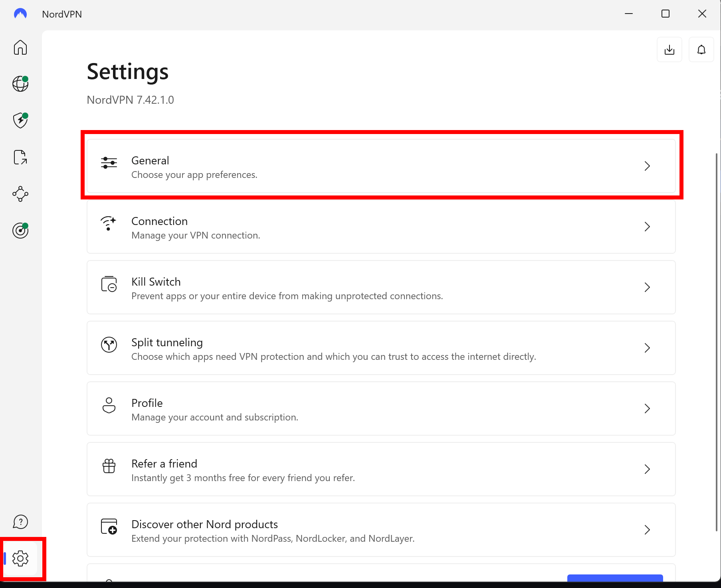Click the Split tunneling arrows icon
Screen dimensions: 721x588
109,345
